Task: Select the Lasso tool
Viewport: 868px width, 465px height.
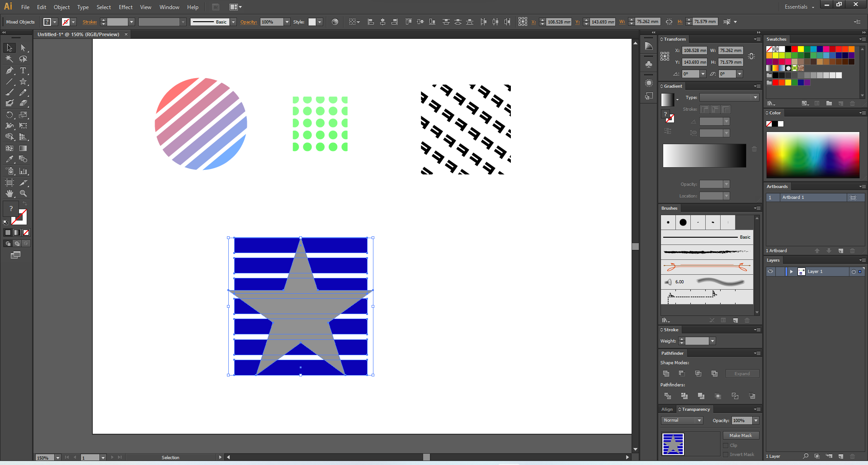Action: pyautogui.click(x=23, y=59)
